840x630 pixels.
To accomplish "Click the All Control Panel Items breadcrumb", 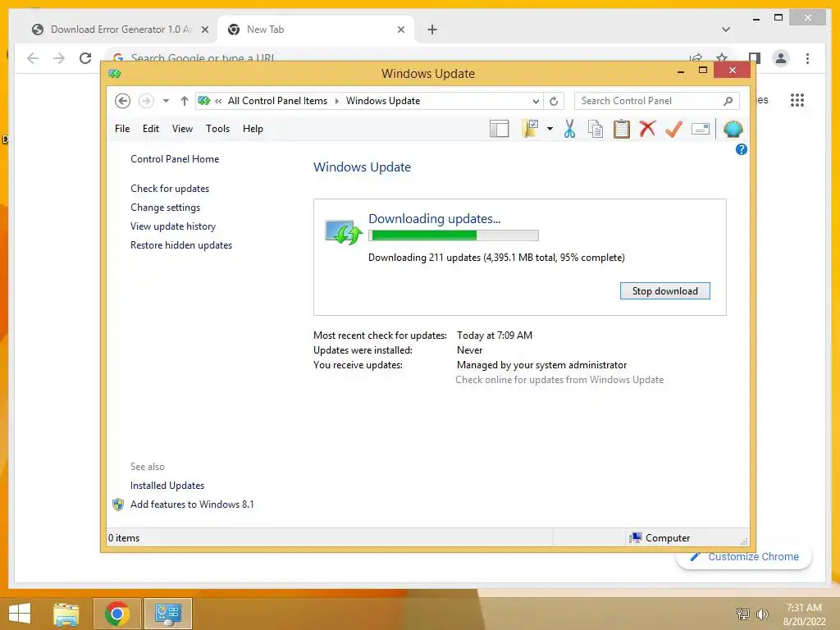I will click(277, 101).
